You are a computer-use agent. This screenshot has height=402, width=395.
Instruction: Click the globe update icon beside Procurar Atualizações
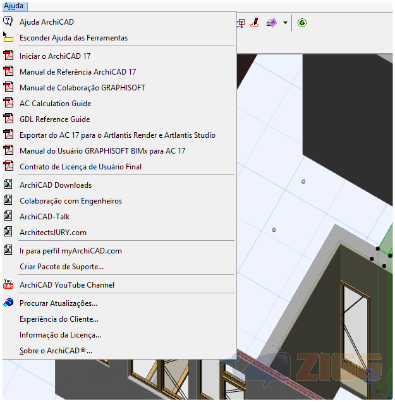(8, 303)
